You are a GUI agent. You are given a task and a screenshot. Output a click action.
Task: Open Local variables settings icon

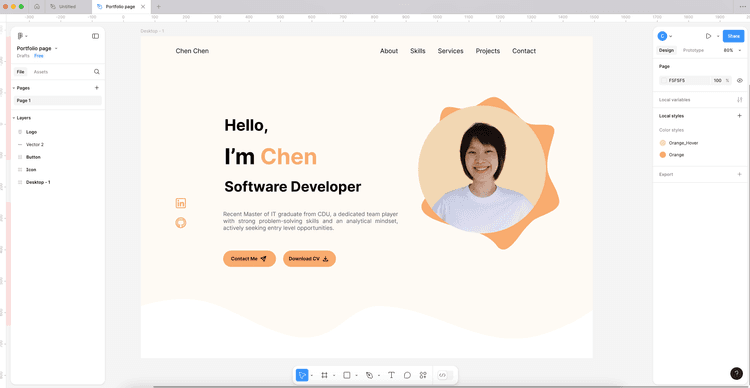coord(739,100)
